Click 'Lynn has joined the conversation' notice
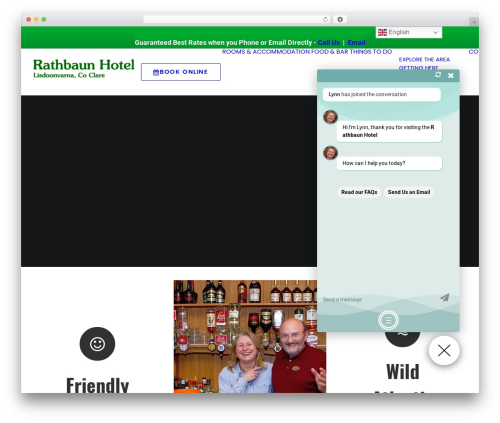Image resolution: width=500 pixels, height=423 pixels. point(382,94)
